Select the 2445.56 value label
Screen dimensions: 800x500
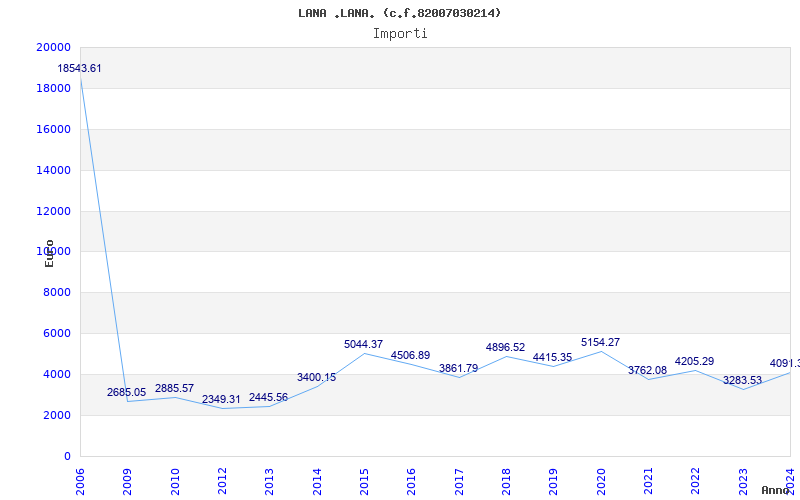coord(268,397)
